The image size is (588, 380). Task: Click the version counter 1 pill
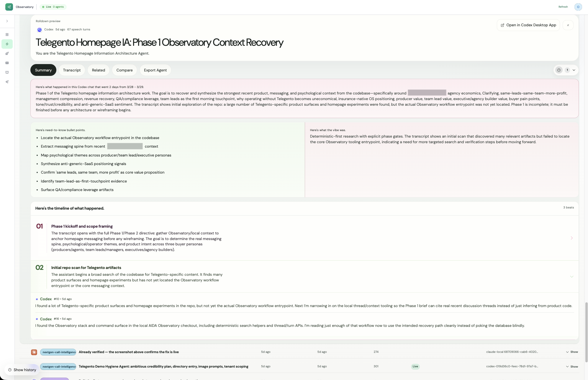tap(567, 70)
